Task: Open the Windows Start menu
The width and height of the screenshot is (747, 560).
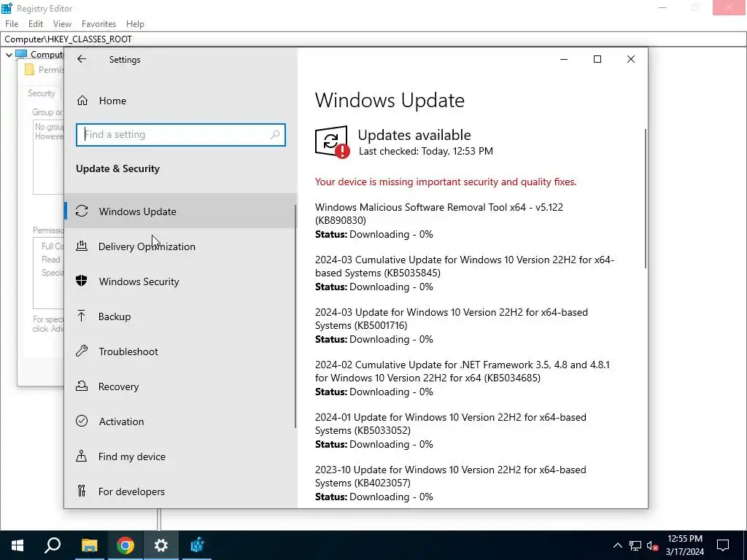Action: (18, 545)
